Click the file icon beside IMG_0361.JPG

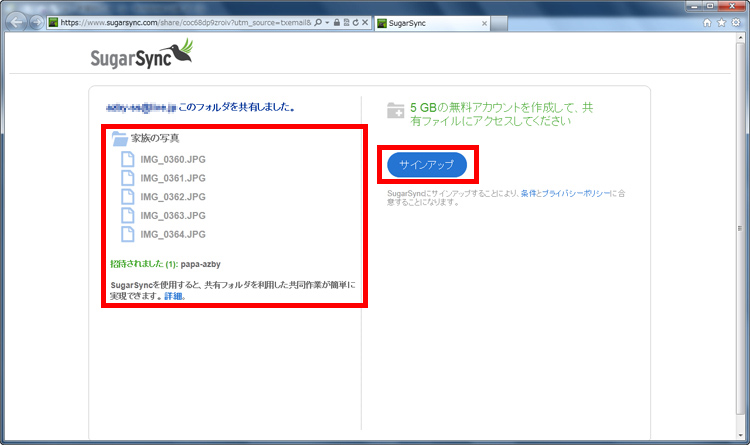[128, 178]
